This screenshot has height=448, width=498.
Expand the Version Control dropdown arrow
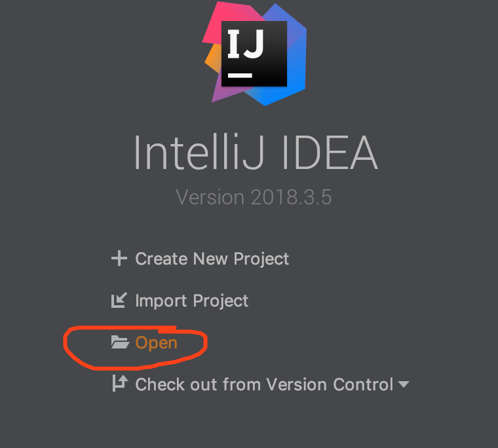pyautogui.click(x=404, y=384)
